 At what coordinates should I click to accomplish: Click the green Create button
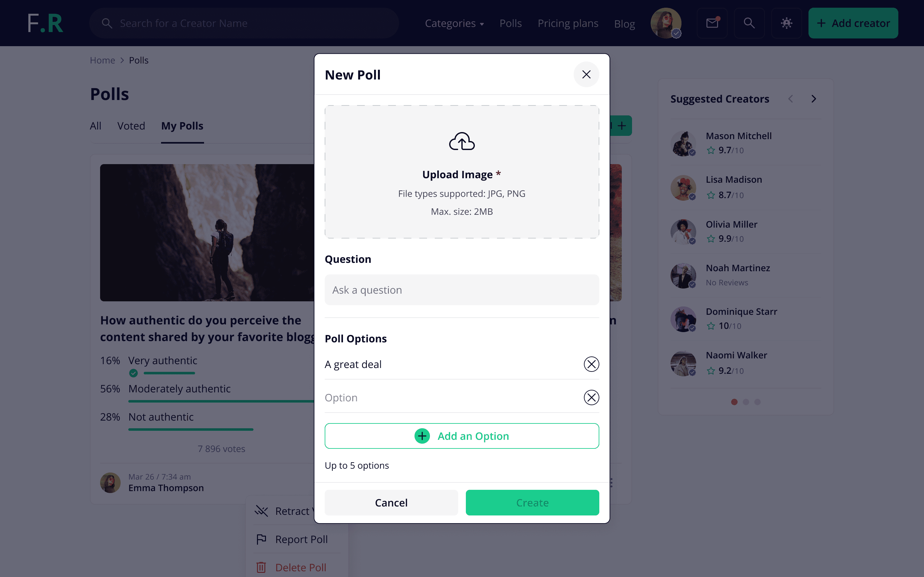[532, 503]
